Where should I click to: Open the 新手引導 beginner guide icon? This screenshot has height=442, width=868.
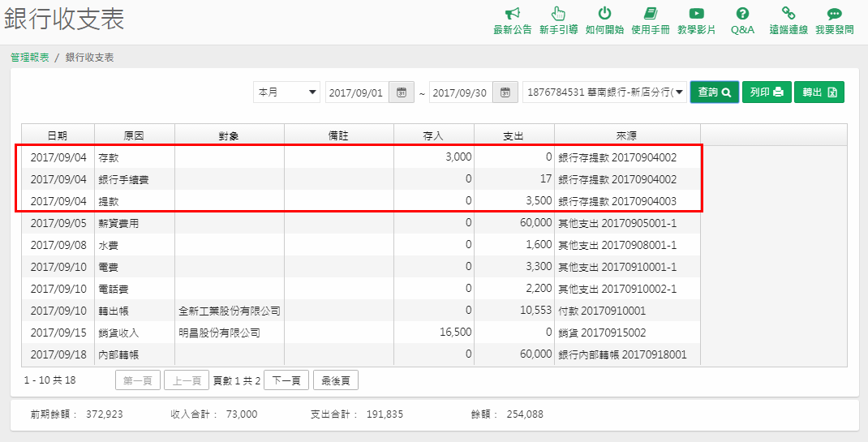(559, 13)
